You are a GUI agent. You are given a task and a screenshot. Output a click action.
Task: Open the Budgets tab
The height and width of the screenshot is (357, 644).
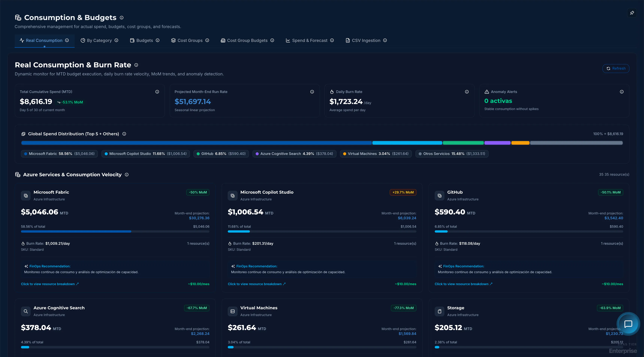[145, 40]
